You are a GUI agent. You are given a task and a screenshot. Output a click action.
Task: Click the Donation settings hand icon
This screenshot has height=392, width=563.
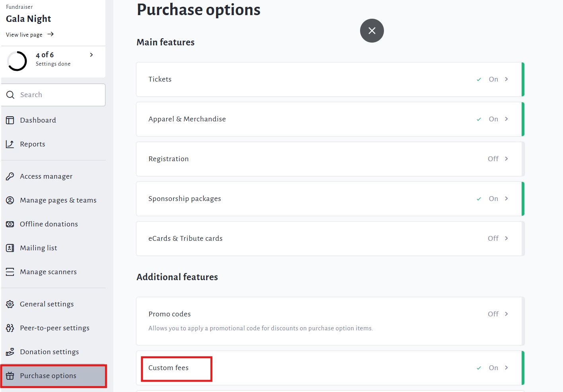tap(10, 352)
